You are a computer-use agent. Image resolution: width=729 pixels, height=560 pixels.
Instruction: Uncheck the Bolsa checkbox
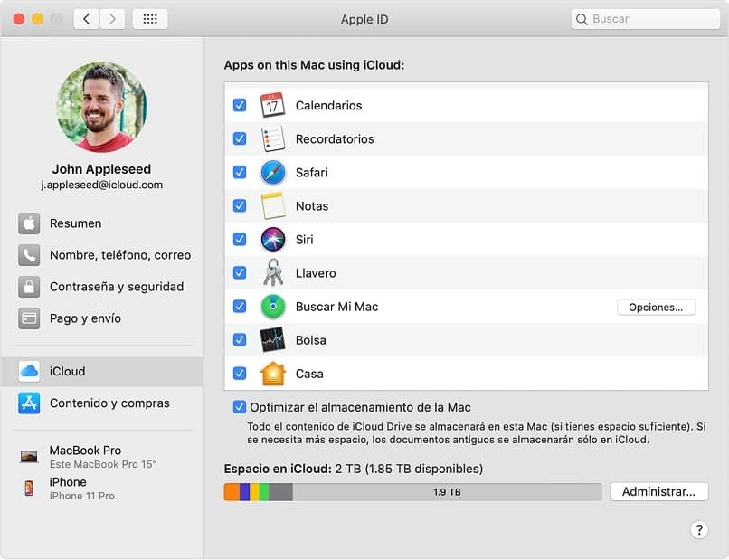240,339
